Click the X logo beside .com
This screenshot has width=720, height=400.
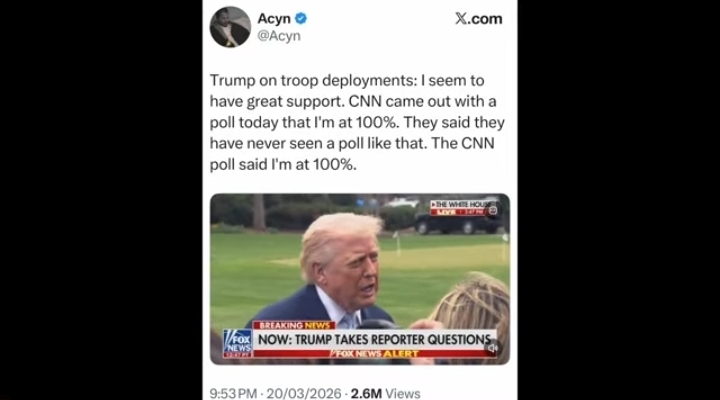461,18
